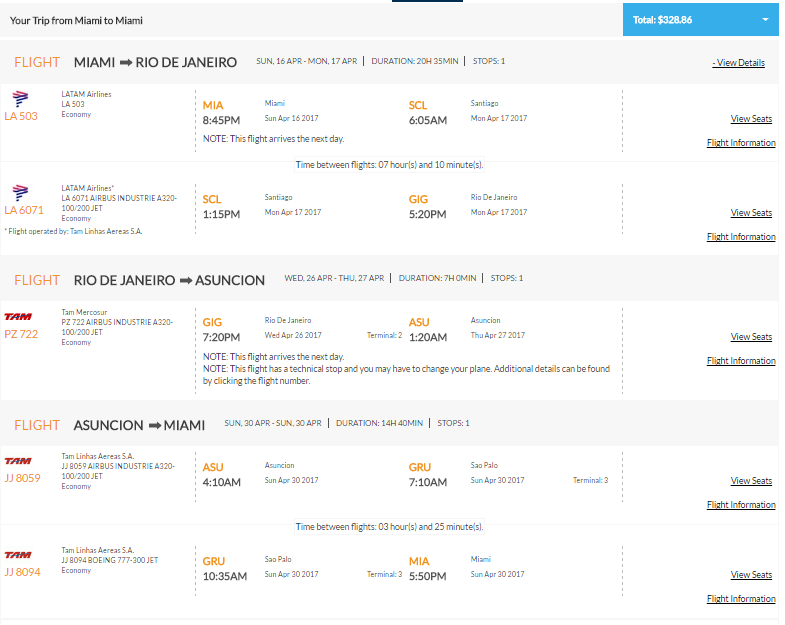
Task: Click the ASU arrival code at 1:20AM
Action: click(419, 323)
